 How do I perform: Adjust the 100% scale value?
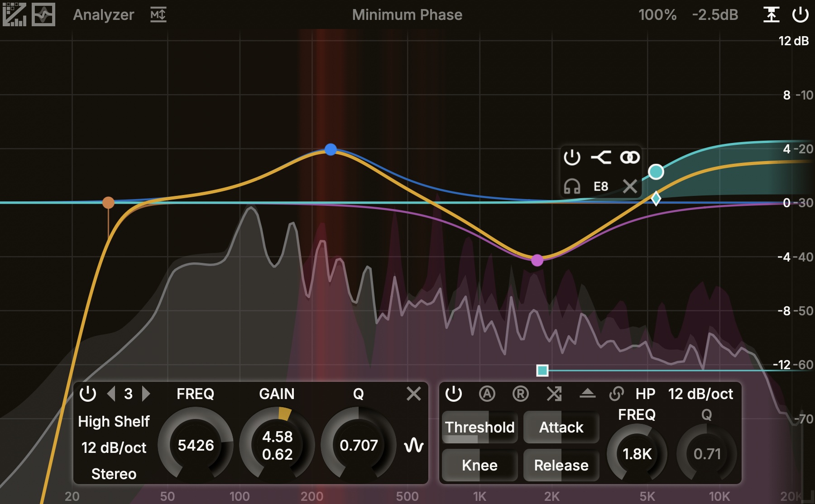(657, 15)
